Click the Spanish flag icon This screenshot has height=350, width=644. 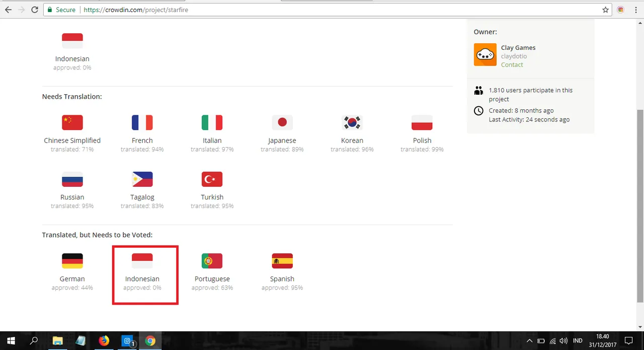[282, 261]
